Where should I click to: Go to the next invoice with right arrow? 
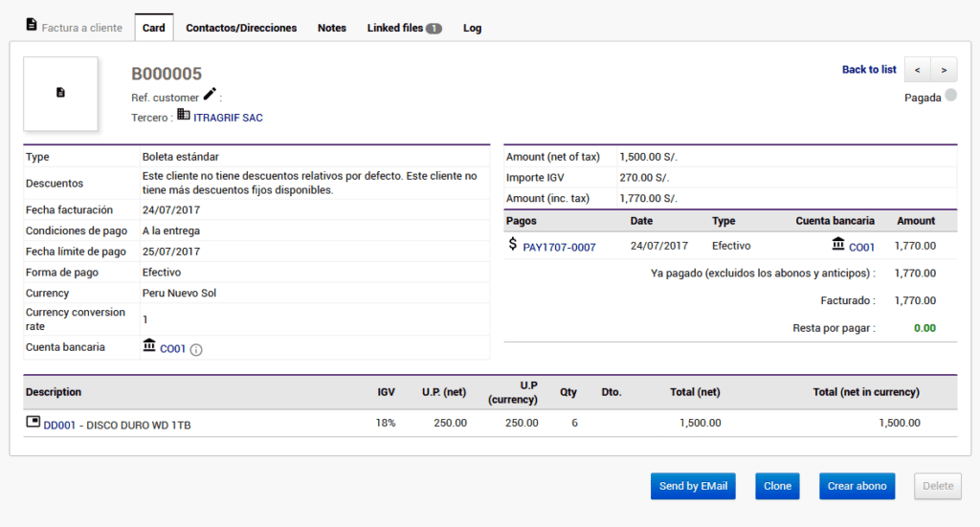click(x=944, y=70)
